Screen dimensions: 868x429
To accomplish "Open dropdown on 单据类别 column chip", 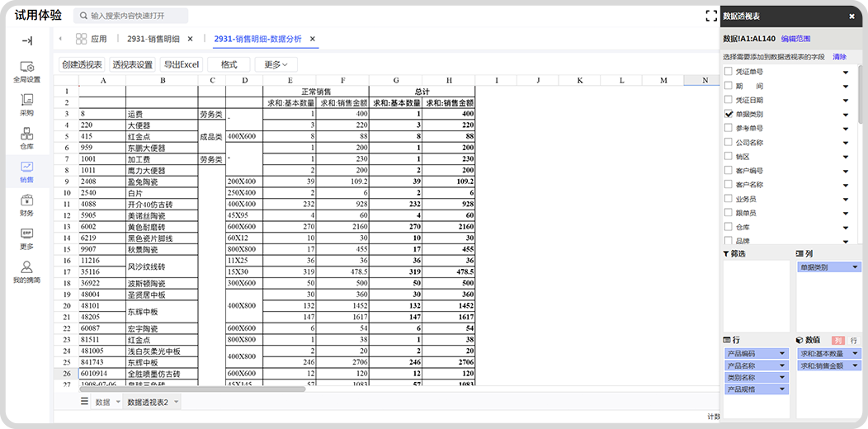I will [856, 267].
